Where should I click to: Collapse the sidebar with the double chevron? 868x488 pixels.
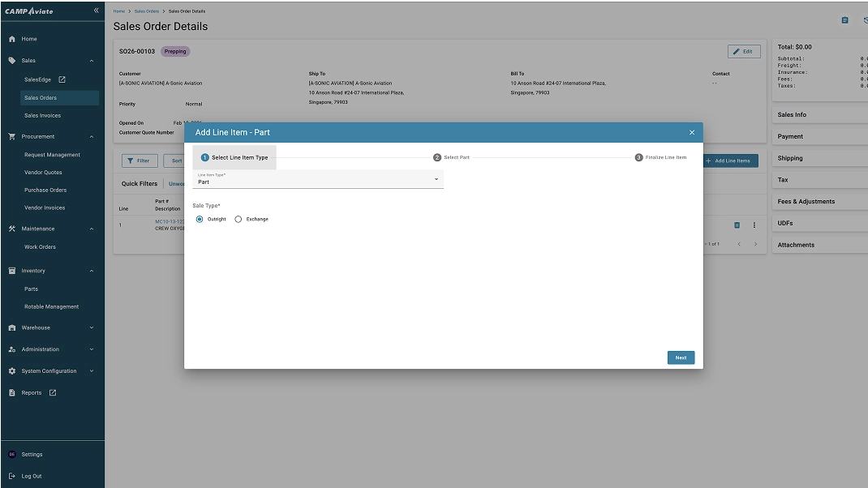pos(97,11)
